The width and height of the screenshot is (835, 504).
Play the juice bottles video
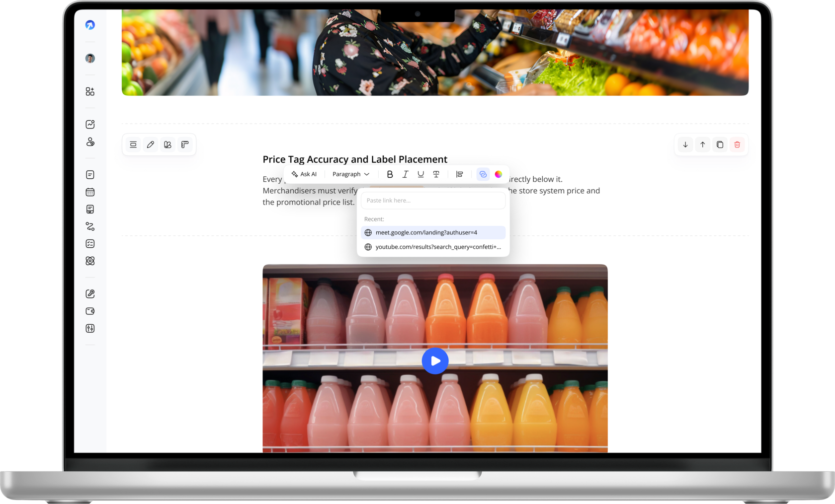(435, 361)
